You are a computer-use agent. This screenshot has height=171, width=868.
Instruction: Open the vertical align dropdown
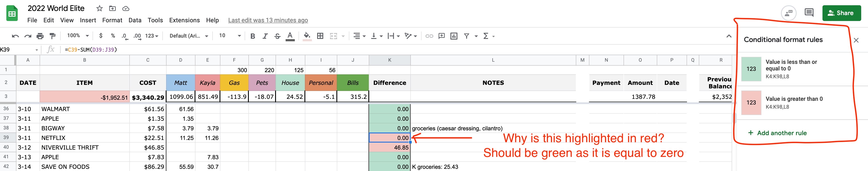tap(377, 36)
